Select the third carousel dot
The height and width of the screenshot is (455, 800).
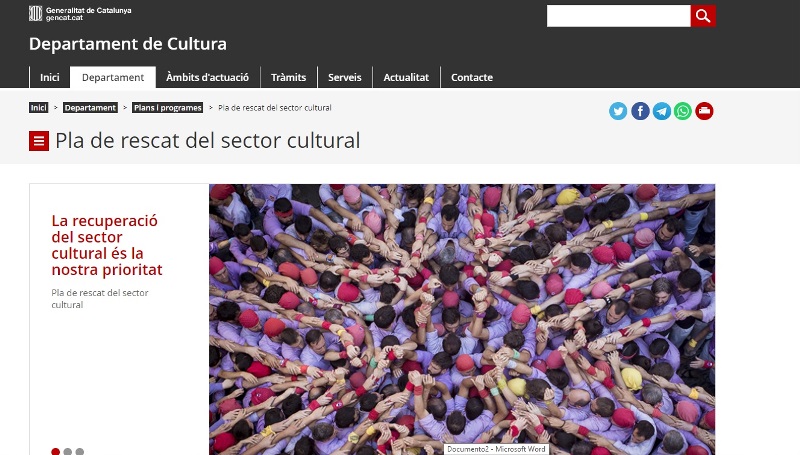[x=80, y=451]
